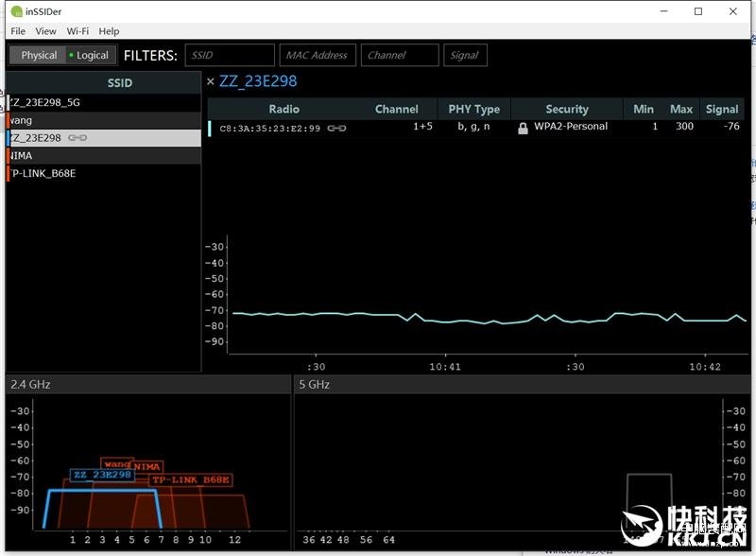
Task: Click the 300 max rate value
Action: pyautogui.click(x=684, y=127)
